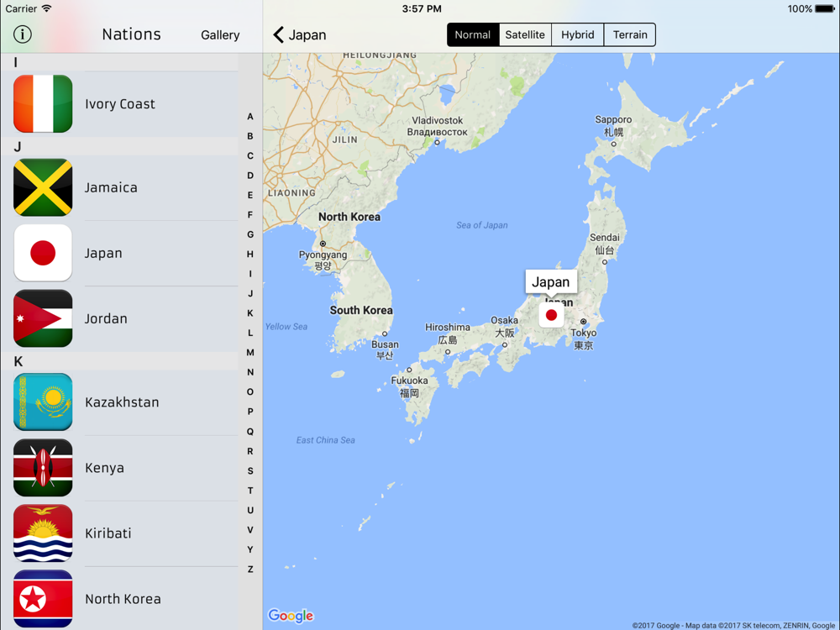Screen dimensions: 840x630
Task: Click the Google logo on the map
Action: 291,616
